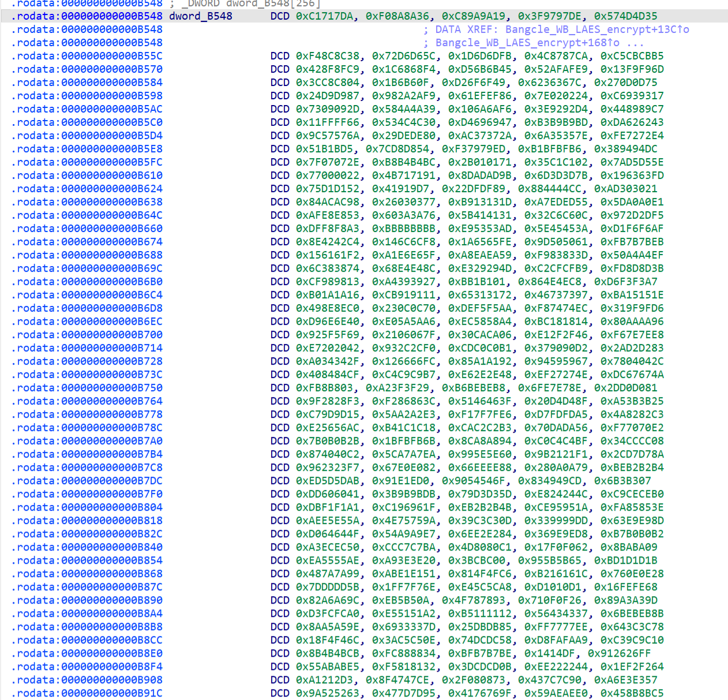
Task: Click the address .rodata:000000000000B91C
Action: coord(87,693)
